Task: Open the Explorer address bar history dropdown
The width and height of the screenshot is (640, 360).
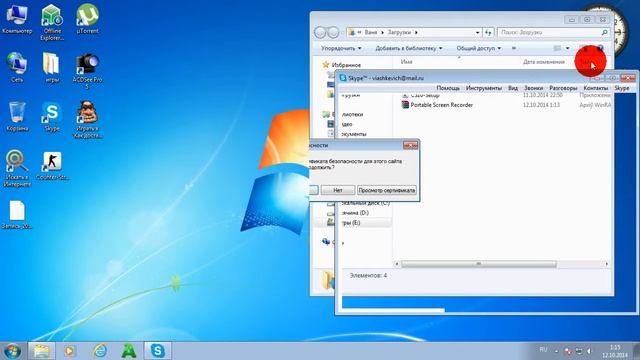Action: pos(478,32)
